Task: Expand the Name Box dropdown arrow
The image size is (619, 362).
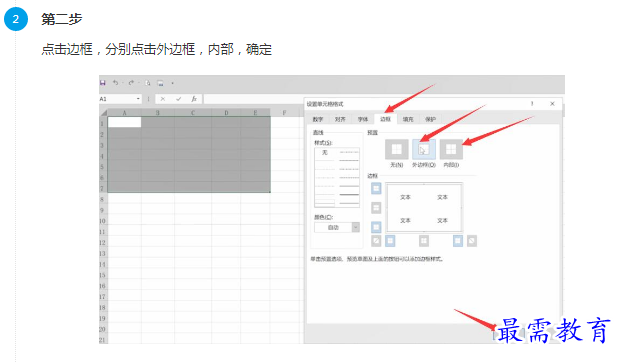Action: [138, 99]
